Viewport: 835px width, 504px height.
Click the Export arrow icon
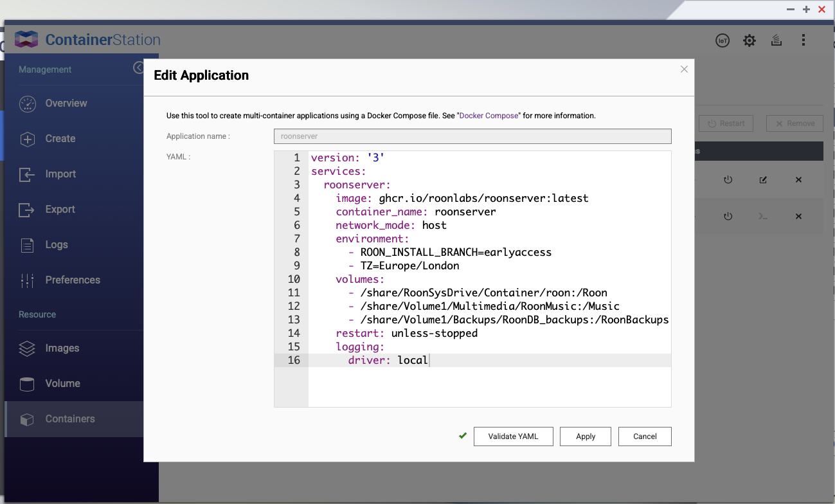tap(27, 210)
